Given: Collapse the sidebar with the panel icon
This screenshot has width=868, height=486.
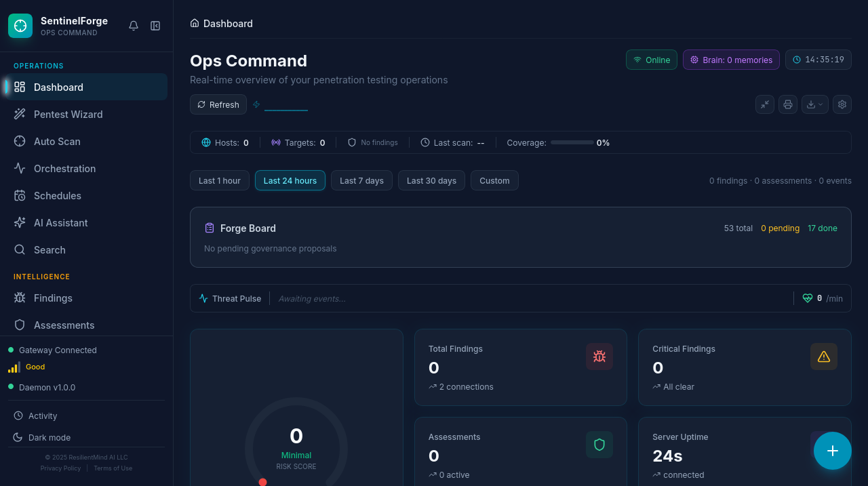Looking at the screenshot, I should pyautogui.click(x=155, y=25).
